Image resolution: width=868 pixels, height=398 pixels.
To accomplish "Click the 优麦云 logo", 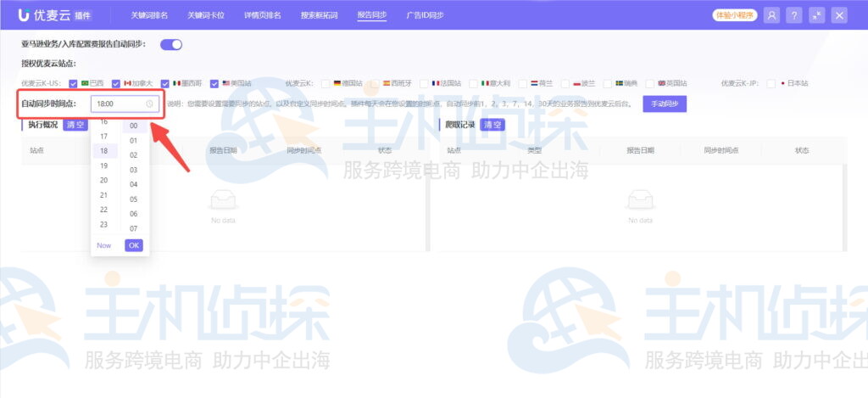I will [x=54, y=15].
